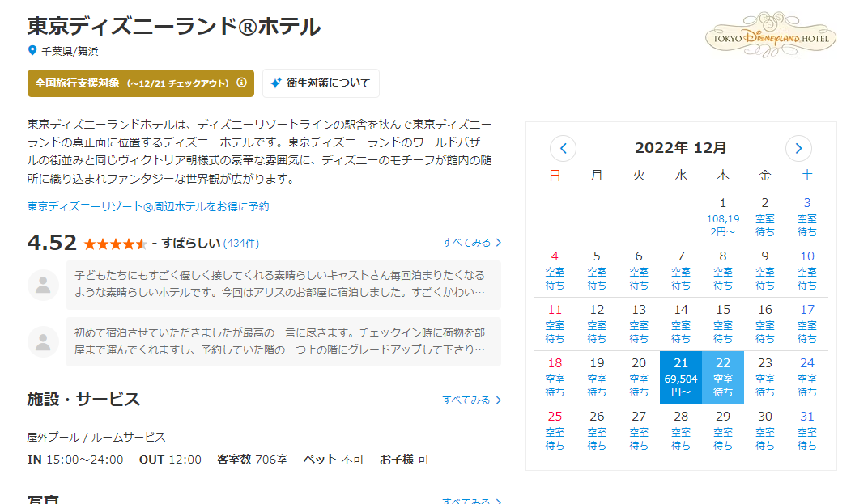Select December 21 priced 69,504円
Viewport: 855px width, 504px height.
681,377
